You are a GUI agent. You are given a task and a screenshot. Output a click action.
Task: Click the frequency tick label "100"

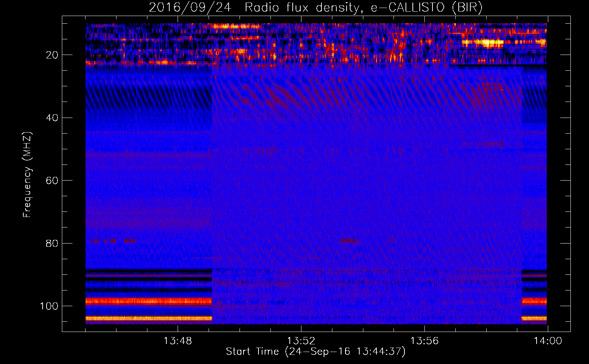point(49,306)
